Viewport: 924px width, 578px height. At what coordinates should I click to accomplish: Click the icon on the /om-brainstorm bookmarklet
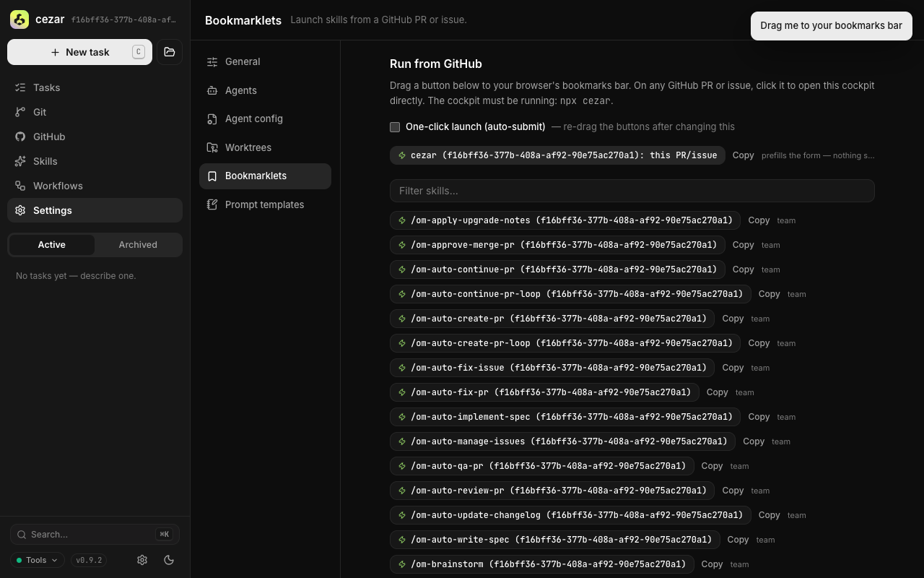point(402,564)
